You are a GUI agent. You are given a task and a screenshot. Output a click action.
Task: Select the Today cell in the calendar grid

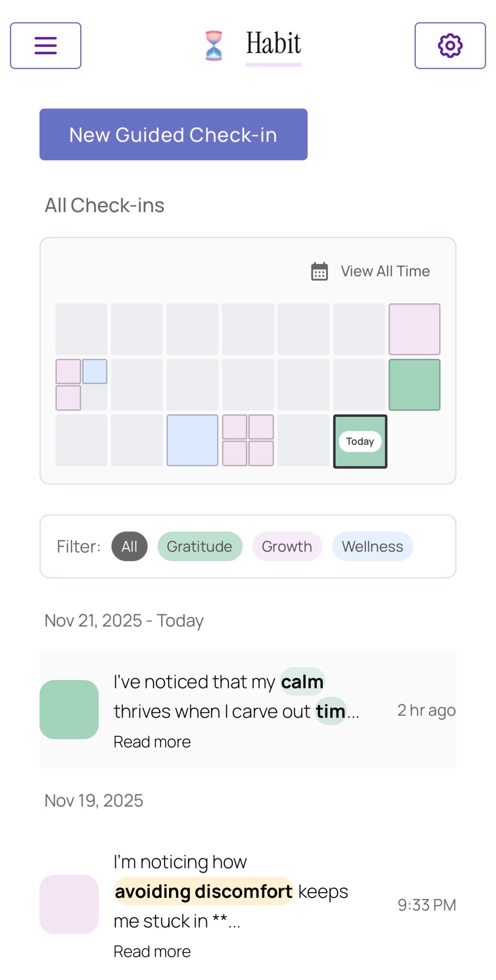(x=360, y=441)
